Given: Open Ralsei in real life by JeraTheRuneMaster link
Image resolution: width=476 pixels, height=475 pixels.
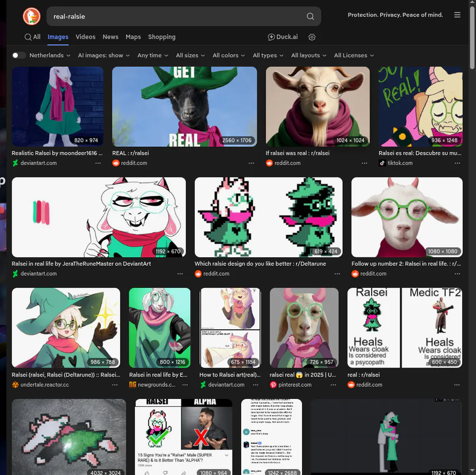Looking at the screenshot, I should (x=81, y=264).
